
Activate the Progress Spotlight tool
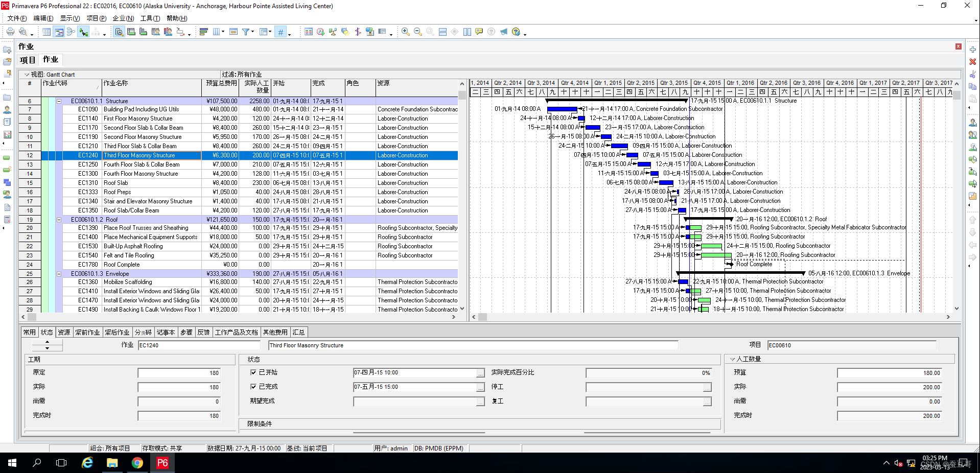pos(345,31)
